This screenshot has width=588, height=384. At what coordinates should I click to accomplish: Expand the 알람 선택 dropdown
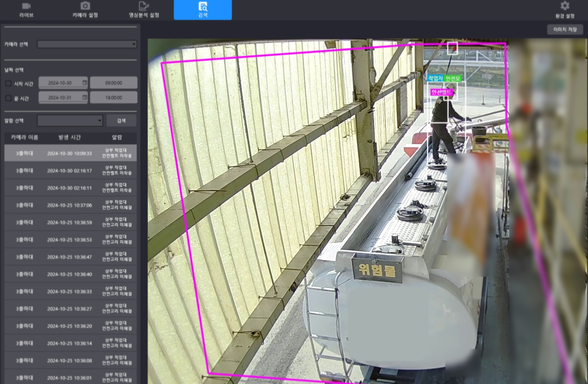pyautogui.click(x=70, y=120)
